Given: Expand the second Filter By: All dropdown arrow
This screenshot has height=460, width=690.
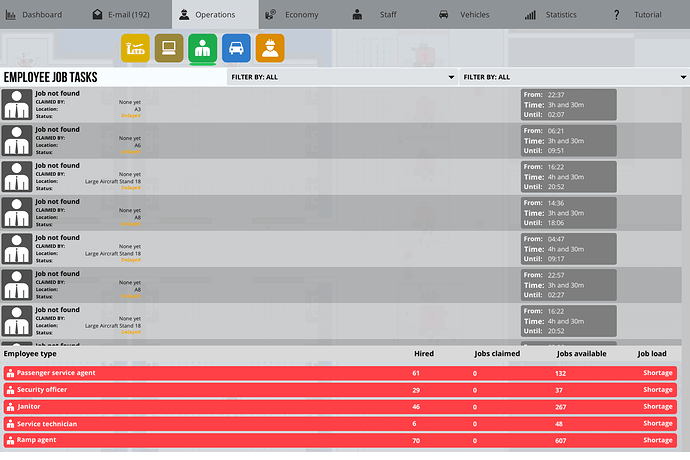Looking at the screenshot, I should [x=683, y=77].
